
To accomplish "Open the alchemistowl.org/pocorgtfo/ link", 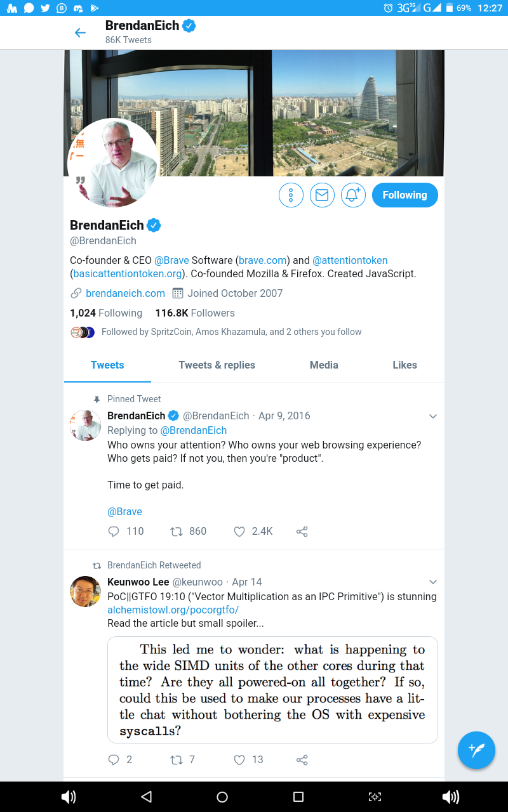I will [173, 610].
